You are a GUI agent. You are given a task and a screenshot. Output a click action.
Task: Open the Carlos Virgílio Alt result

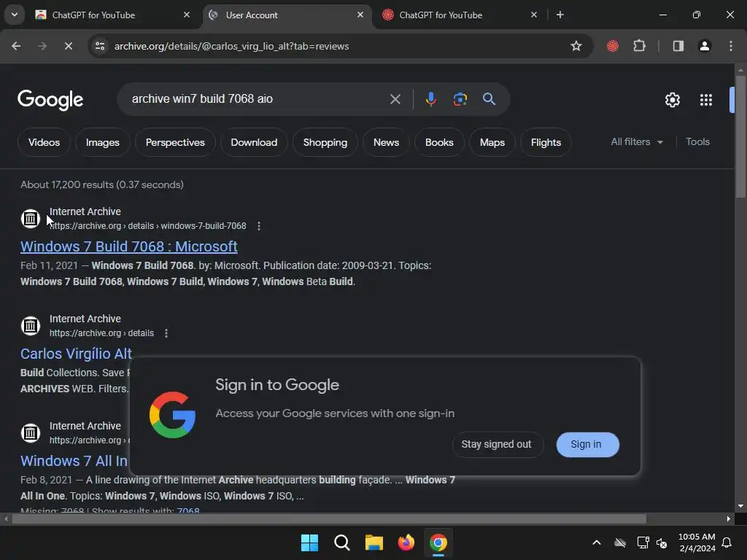point(76,354)
